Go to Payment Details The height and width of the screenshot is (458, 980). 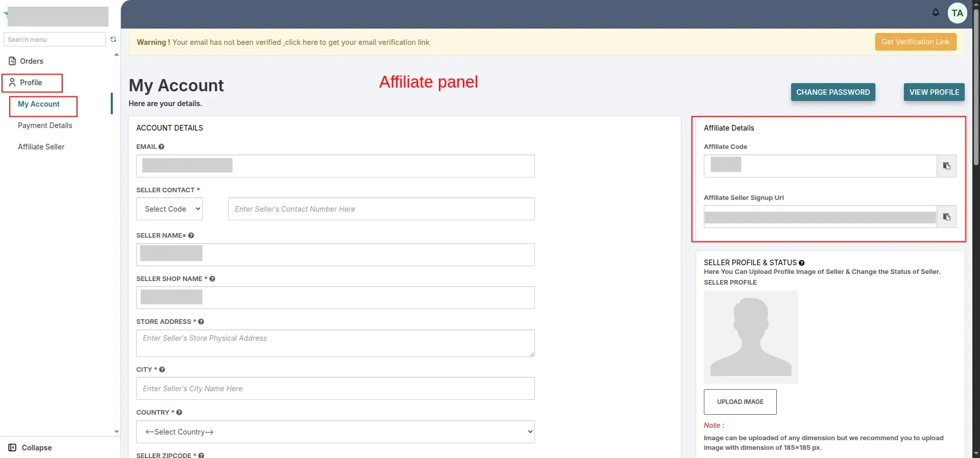[45, 125]
